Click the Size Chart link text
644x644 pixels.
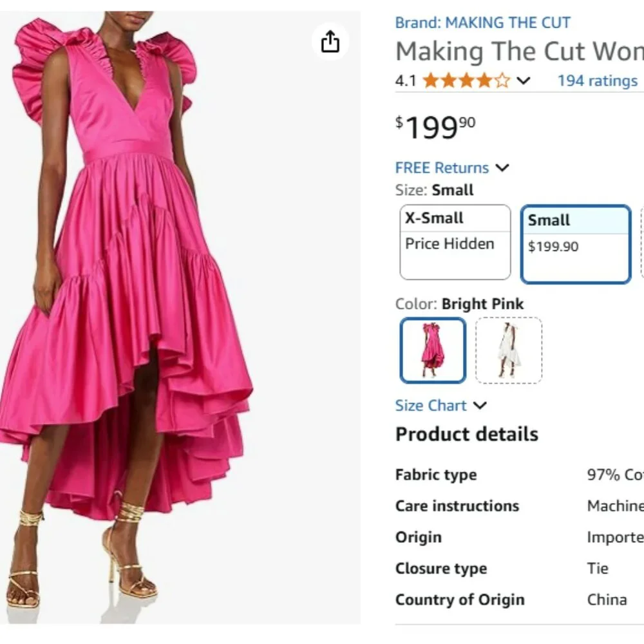coord(431,405)
